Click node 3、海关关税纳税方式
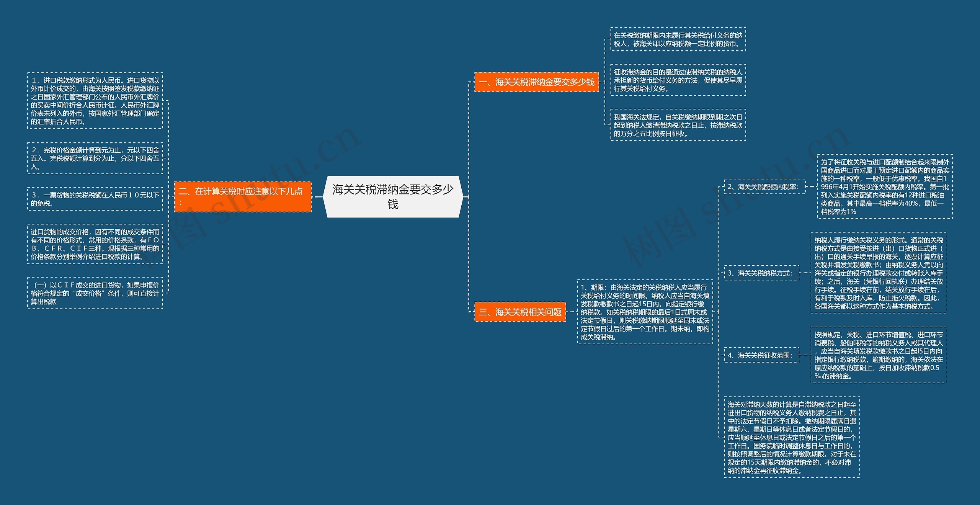Screen dimensions: 980x505 (x=761, y=273)
